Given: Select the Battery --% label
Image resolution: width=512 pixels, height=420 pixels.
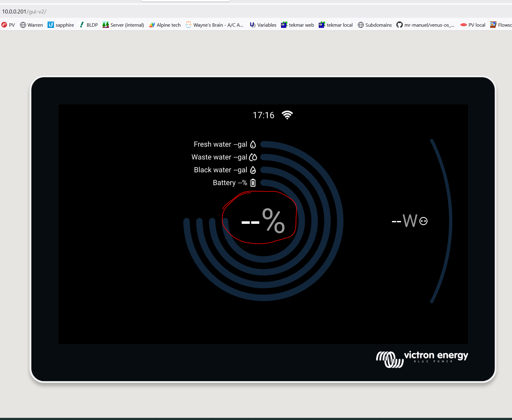Looking at the screenshot, I should point(230,183).
